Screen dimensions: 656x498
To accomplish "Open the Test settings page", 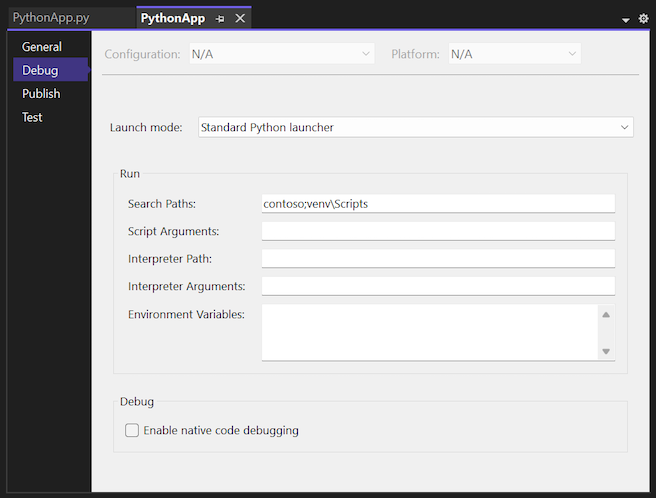I will (33, 117).
